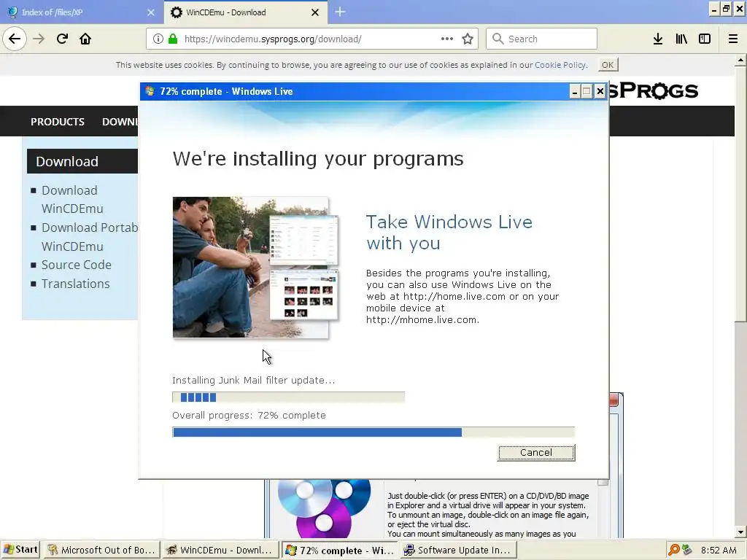Bookmark this page with the star icon

(x=468, y=39)
